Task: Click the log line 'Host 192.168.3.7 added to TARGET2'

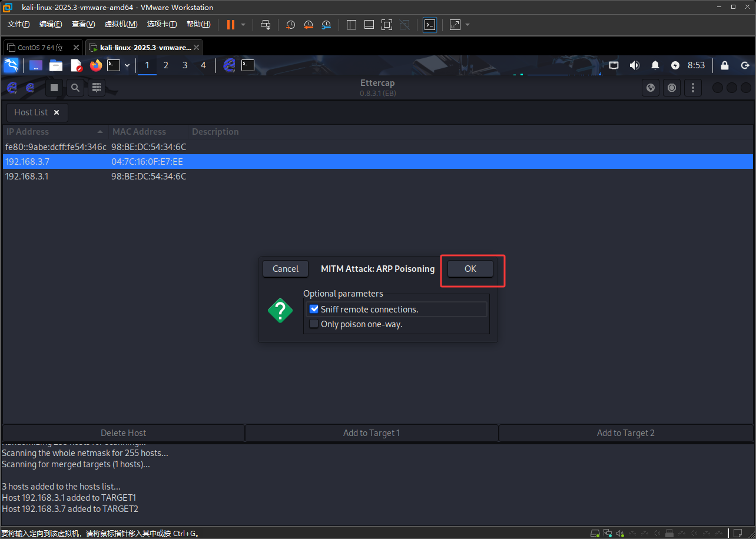Action: pyautogui.click(x=70, y=509)
